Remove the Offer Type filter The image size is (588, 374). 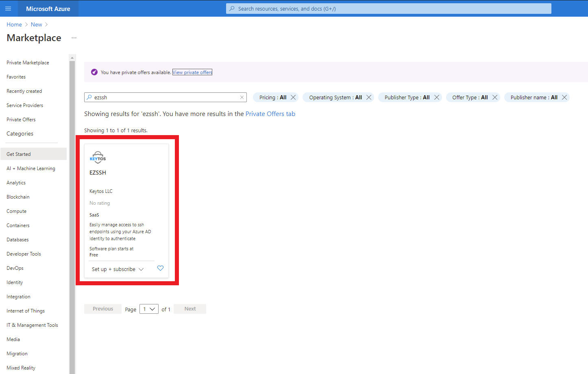pyautogui.click(x=495, y=97)
